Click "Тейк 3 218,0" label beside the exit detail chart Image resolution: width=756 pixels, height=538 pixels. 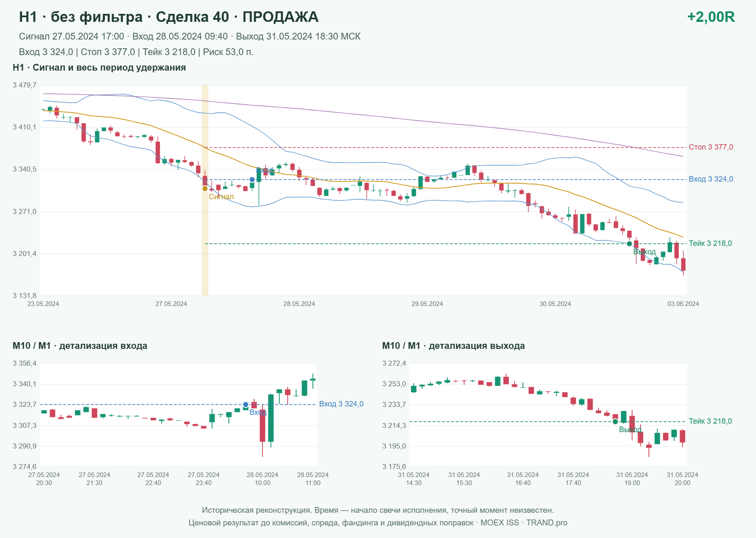[x=710, y=421]
